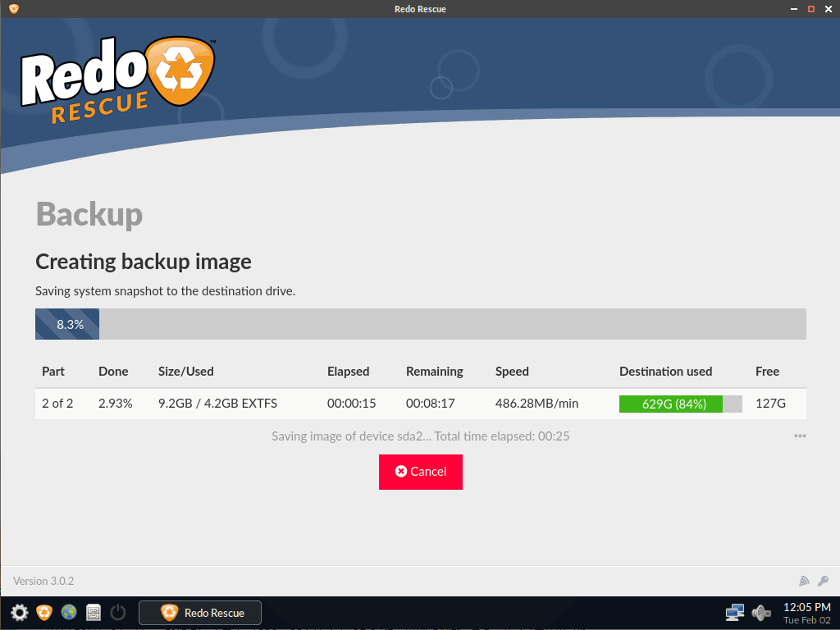The width and height of the screenshot is (840, 630).
Task: Open the three-dots details menu
Action: 800,436
